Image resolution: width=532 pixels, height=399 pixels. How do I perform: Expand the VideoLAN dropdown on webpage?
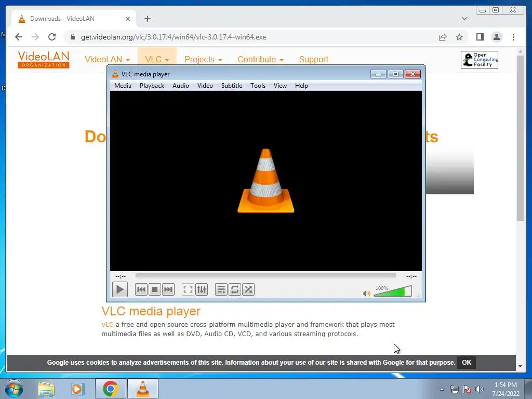[107, 59]
